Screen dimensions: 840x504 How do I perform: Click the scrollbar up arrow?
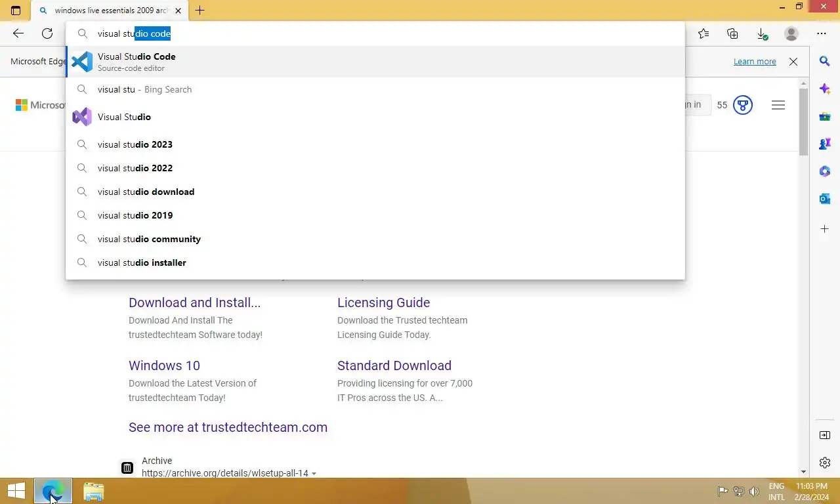(803, 83)
